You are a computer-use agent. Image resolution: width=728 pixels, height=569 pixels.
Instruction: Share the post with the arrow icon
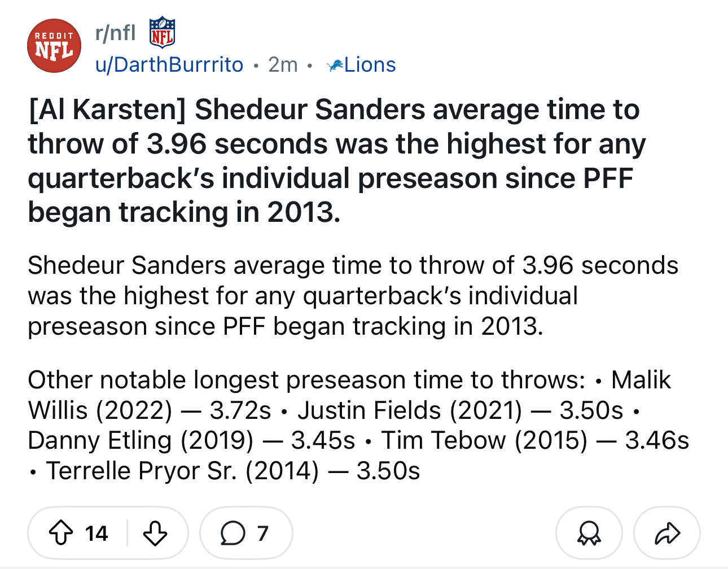click(x=667, y=533)
